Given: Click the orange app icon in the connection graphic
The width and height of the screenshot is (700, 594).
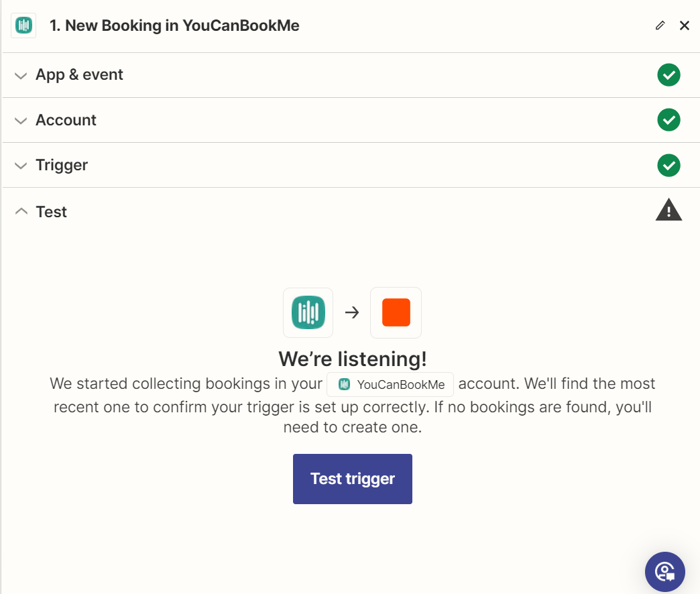Looking at the screenshot, I should point(396,312).
